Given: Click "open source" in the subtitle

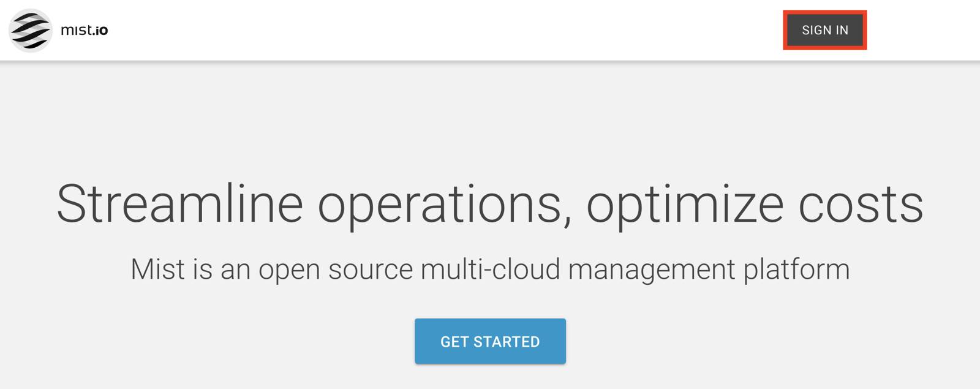Looking at the screenshot, I should coord(336,270).
